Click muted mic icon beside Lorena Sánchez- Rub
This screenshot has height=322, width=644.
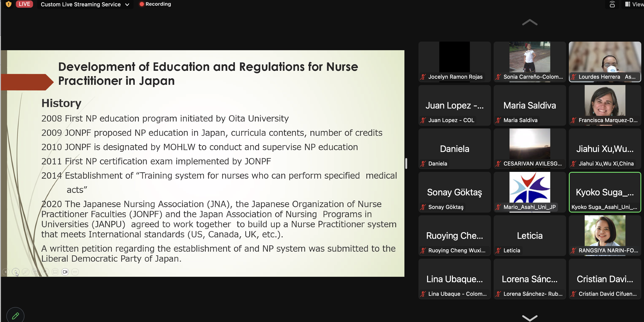pos(498,294)
